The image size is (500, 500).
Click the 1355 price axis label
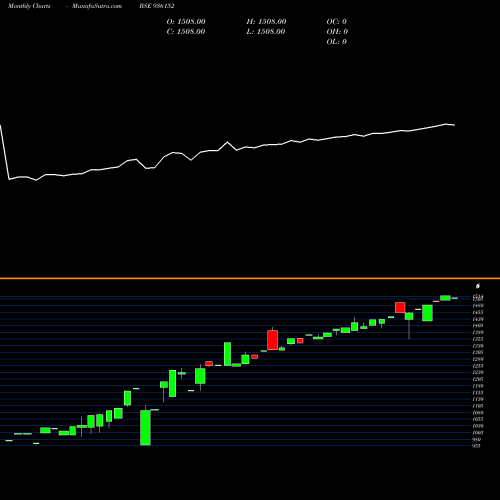point(478,339)
